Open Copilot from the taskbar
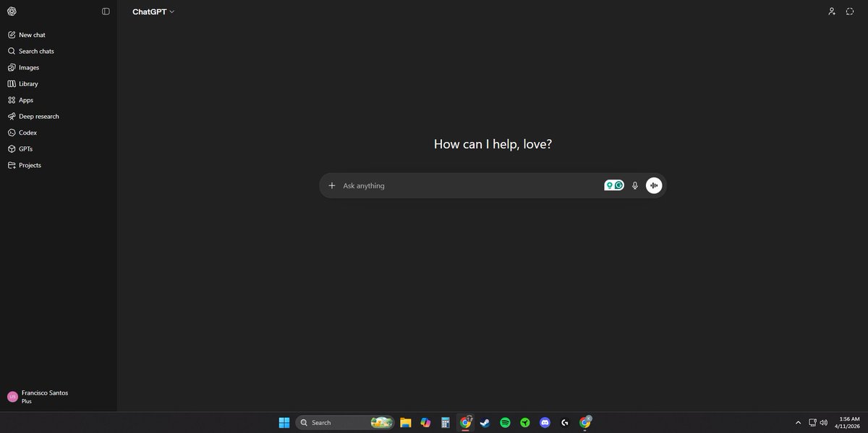Image resolution: width=868 pixels, height=433 pixels. point(425,423)
